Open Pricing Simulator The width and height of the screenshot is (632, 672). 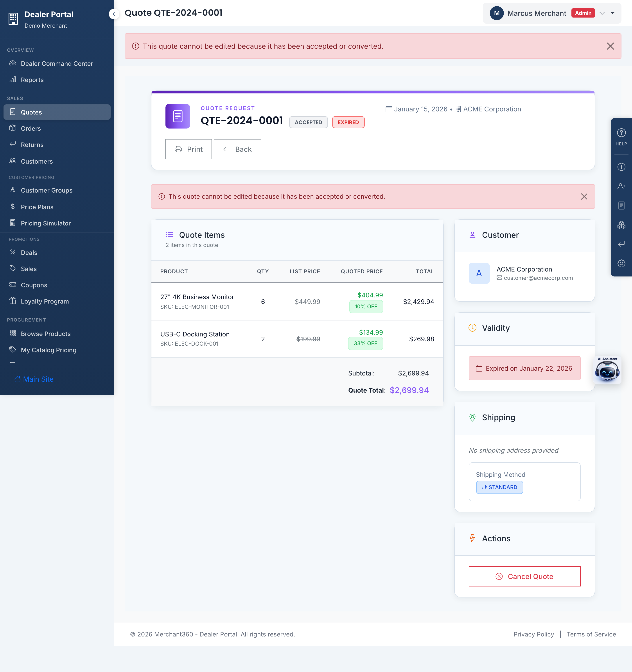pyautogui.click(x=57, y=223)
